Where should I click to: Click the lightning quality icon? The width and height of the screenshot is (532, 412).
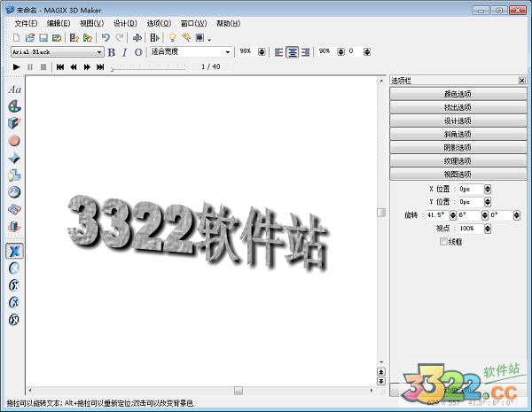coord(186,37)
